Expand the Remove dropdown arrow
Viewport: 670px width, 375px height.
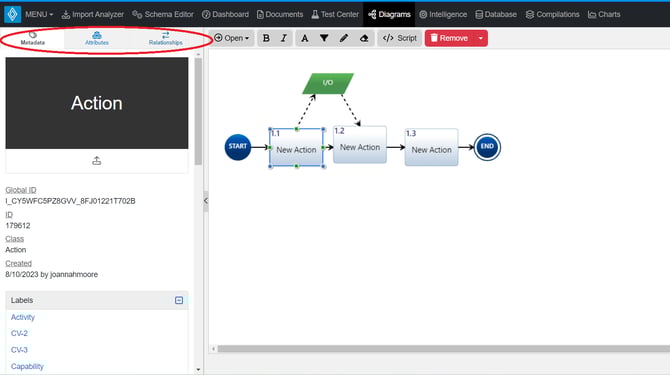[481, 38]
